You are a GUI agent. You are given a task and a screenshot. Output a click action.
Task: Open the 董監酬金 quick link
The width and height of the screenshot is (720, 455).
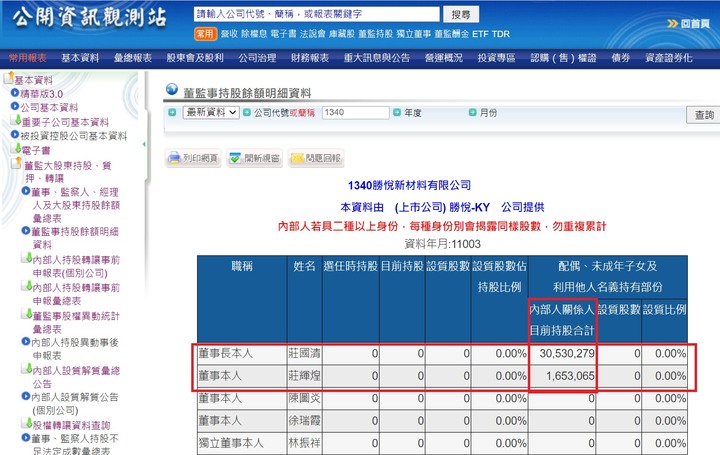pyautogui.click(x=452, y=34)
